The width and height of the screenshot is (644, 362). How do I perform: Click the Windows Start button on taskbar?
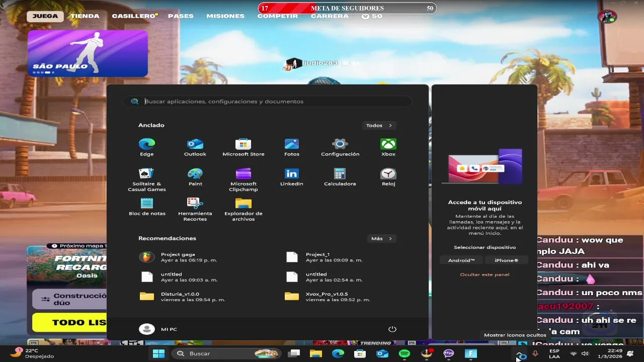tap(158, 353)
